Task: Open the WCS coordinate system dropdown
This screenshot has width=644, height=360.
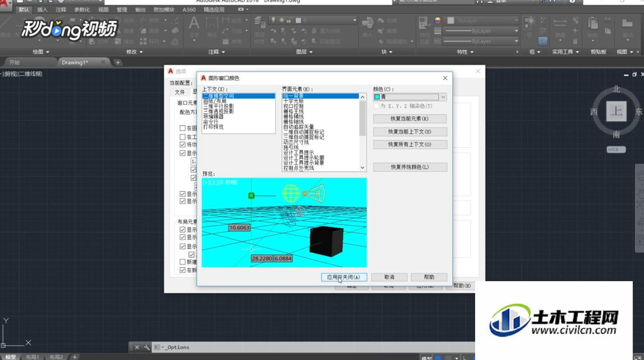Action: click(x=616, y=150)
